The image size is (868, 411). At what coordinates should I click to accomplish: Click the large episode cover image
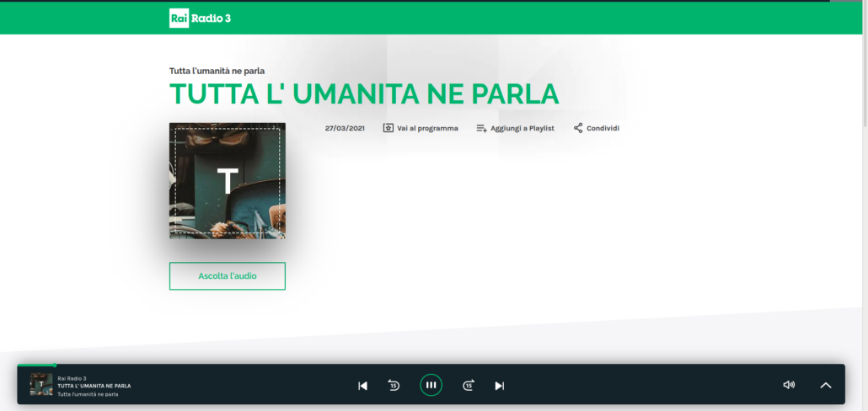coord(228,181)
